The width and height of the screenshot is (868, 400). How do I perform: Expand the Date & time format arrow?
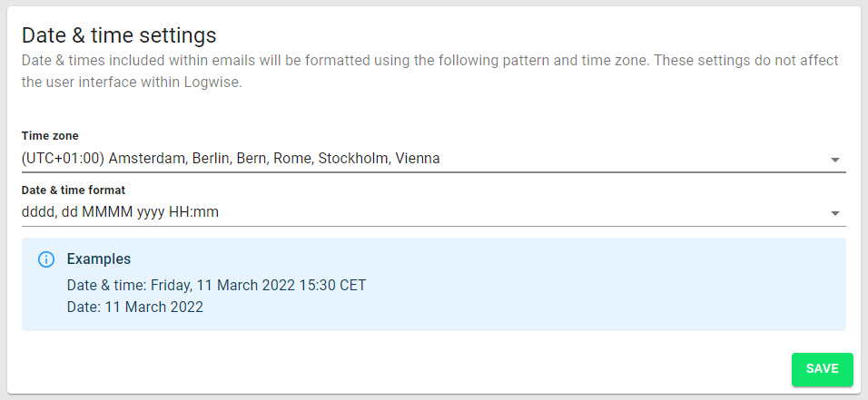tap(835, 213)
